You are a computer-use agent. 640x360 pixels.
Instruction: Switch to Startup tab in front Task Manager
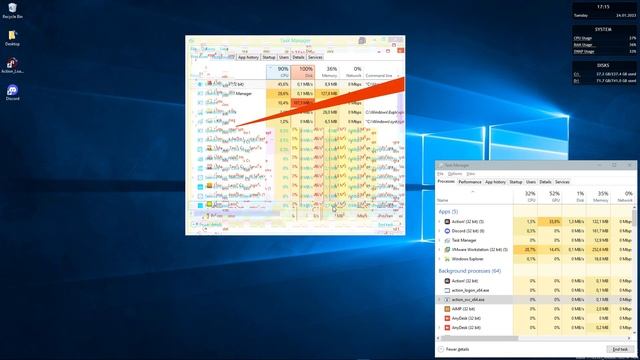point(516,182)
